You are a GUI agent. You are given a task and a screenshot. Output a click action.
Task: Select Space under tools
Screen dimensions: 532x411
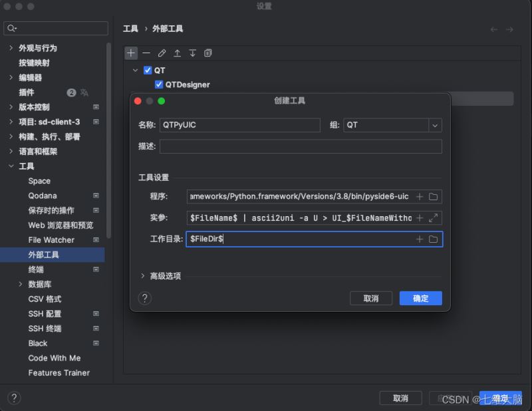pyautogui.click(x=39, y=181)
